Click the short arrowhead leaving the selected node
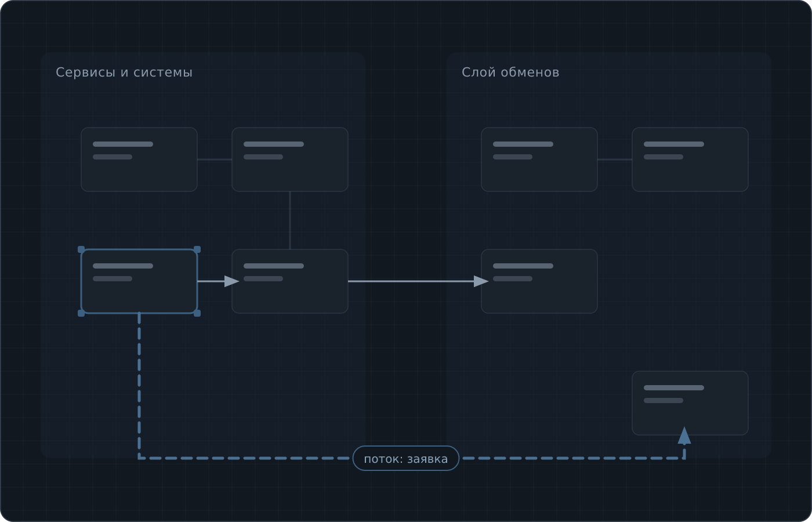 tap(232, 281)
